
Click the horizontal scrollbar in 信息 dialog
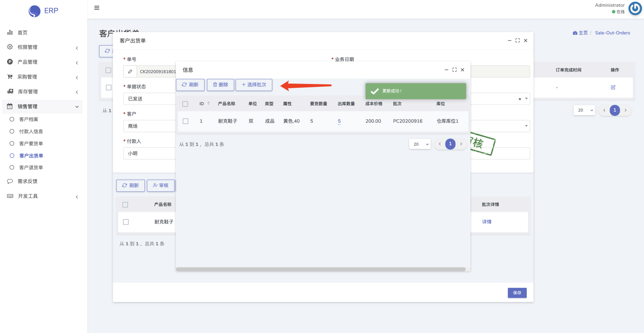click(320, 269)
